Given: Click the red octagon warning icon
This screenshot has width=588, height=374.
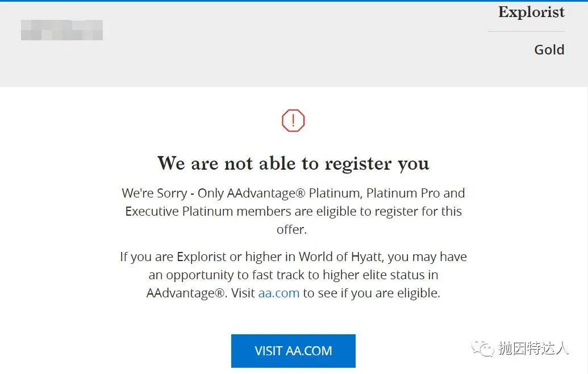Looking at the screenshot, I should tap(293, 121).
